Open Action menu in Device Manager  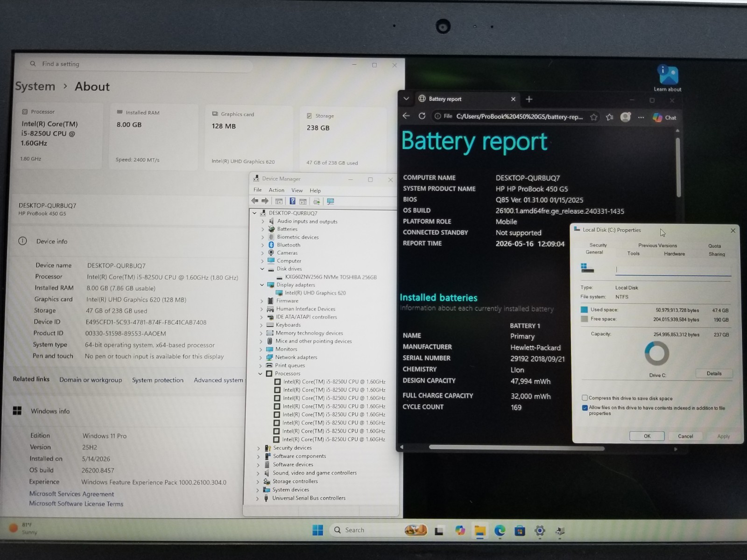(276, 190)
